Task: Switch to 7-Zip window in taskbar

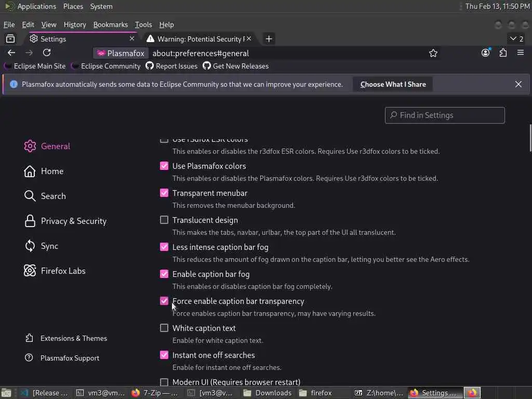Action: tap(155, 393)
